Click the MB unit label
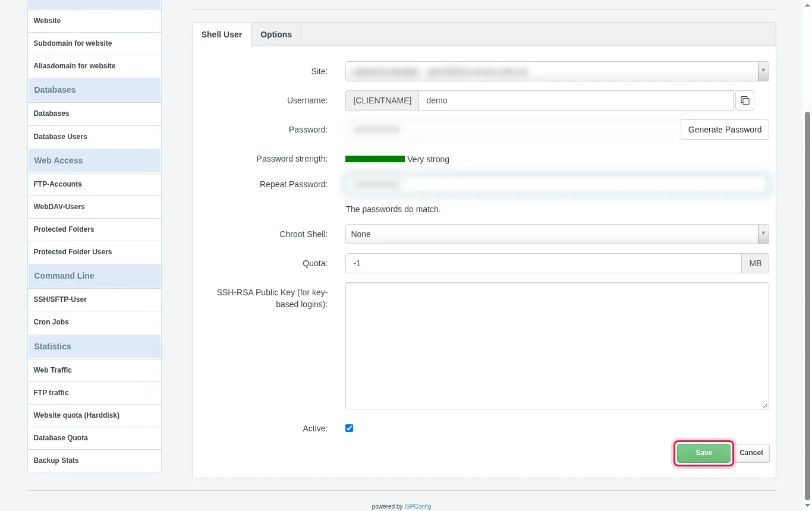This screenshot has width=812, height=511. pos(756,263)
